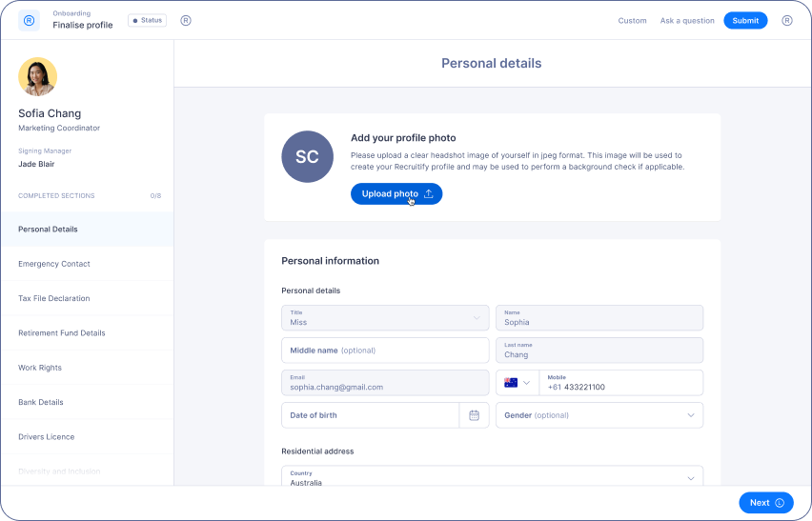Click the Personal information heading
Screen dimensions: 812x521
coord(330,261)
